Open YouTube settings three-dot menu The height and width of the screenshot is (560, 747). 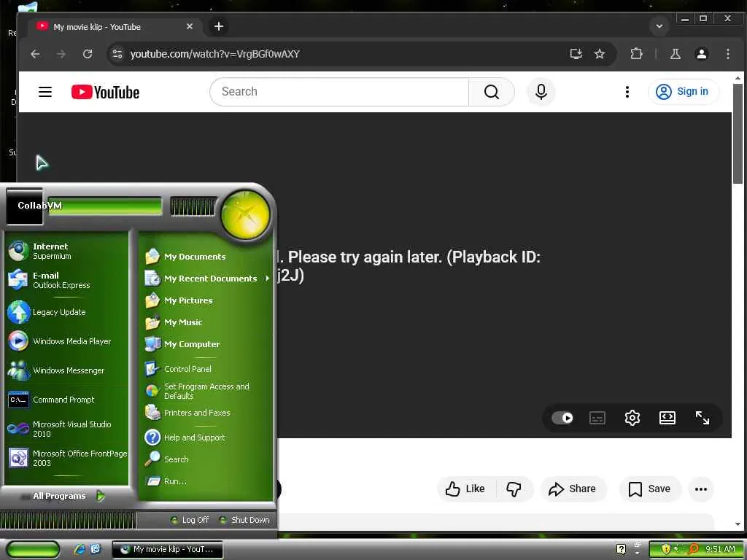tap(627, 92)
